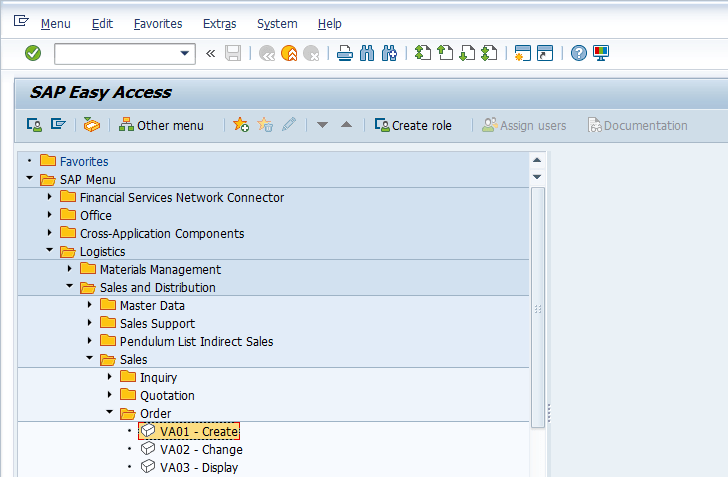Open the Help question mark icon
Image resolution: width=728 pixels, height=477 pixels.
578,54
